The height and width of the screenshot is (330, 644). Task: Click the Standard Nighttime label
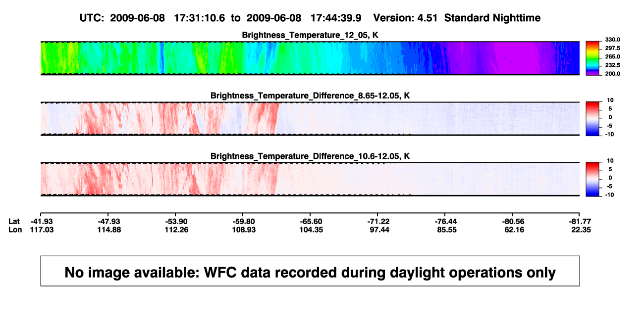(x=492, y=18)
